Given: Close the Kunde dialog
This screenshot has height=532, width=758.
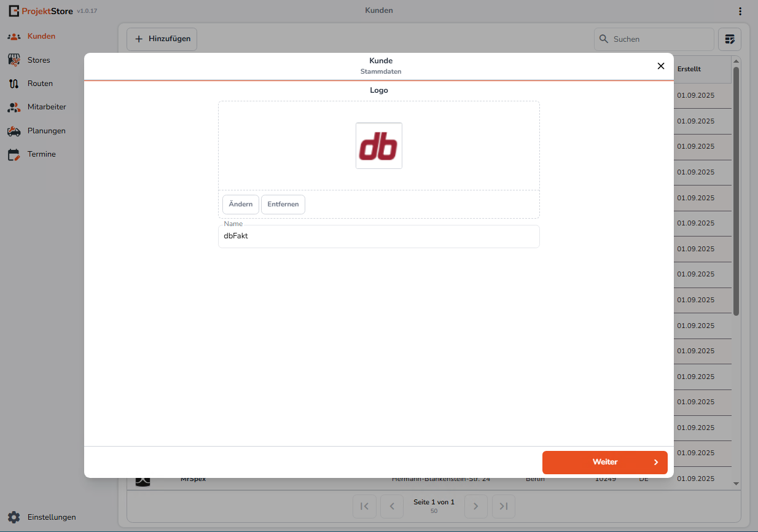Looking at the screenshot, I should (x=661, y=66).
